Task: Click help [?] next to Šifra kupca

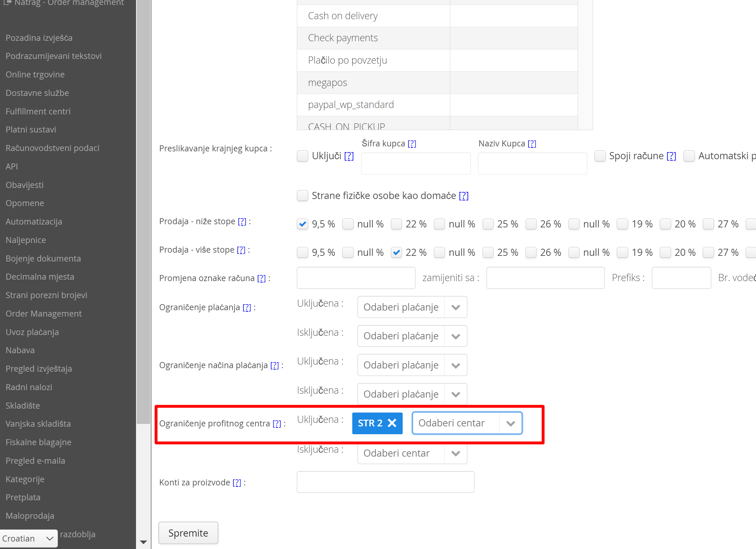Action: tap(412, 144)
